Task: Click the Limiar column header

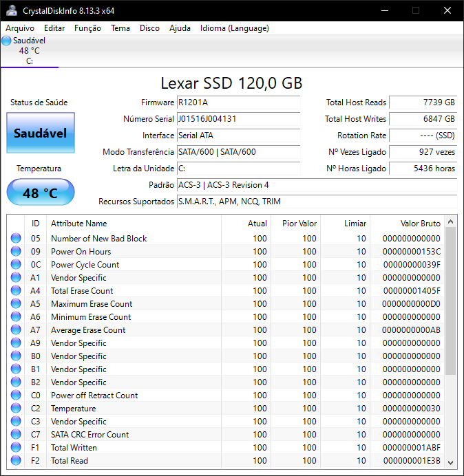Action: 345,224
